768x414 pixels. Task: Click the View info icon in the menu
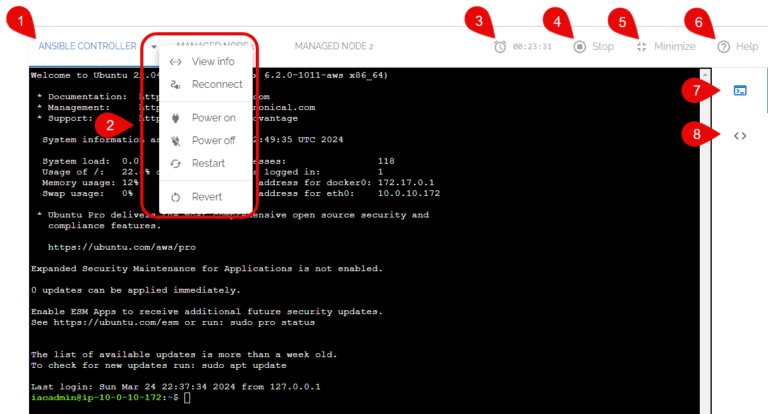pyautogui.click(x=175, y=62)
